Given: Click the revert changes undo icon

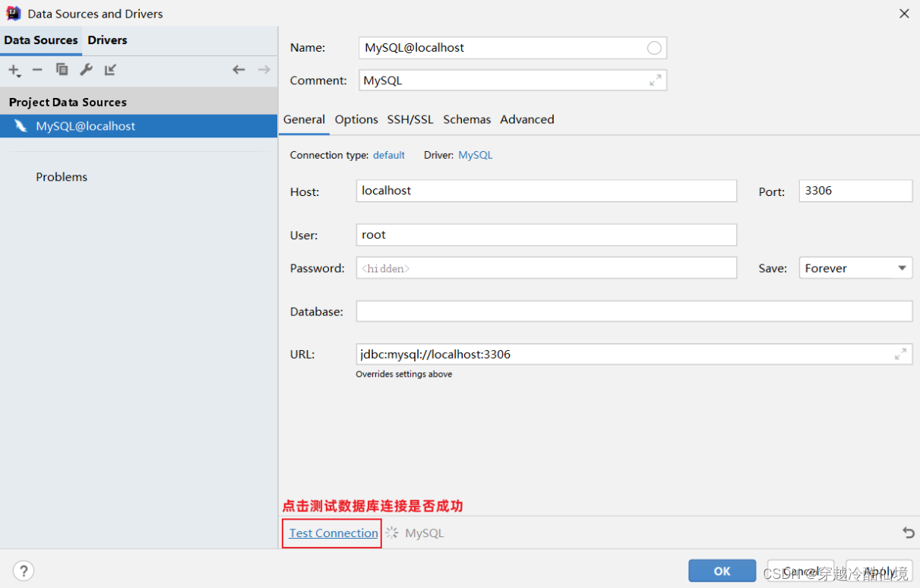Looking at the screenshot, I should tap(908, 533).
